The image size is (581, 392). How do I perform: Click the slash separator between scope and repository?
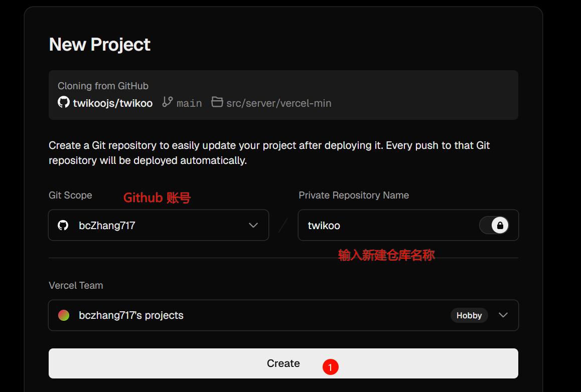click(x=283, y=225)
